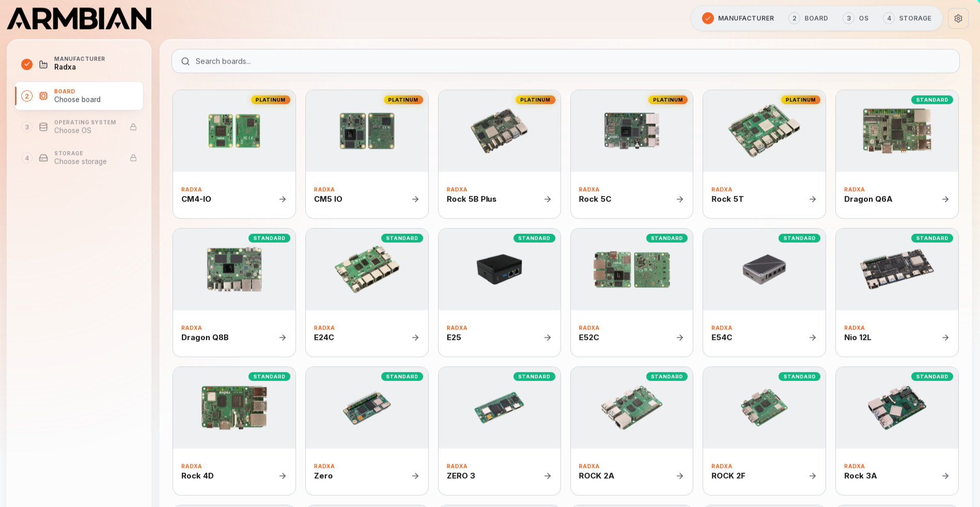Click the lock icon beside Choose OS

133,127
